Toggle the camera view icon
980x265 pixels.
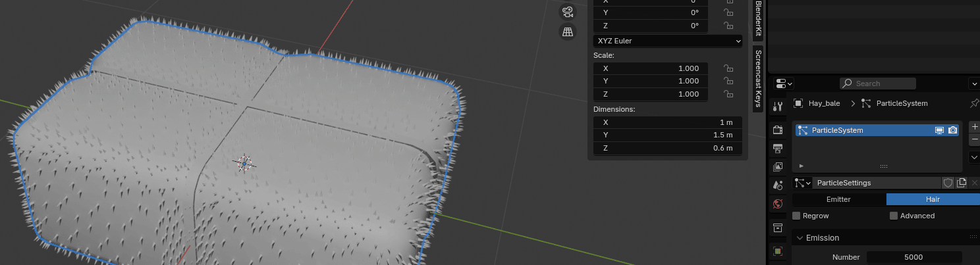(x=568, y=11)
